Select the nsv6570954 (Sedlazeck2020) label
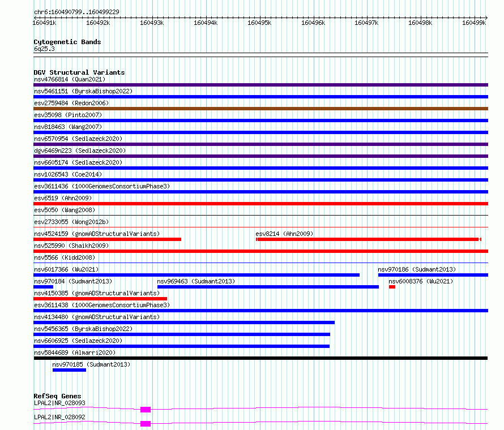The image size is (504, 430). coord(78,139)
